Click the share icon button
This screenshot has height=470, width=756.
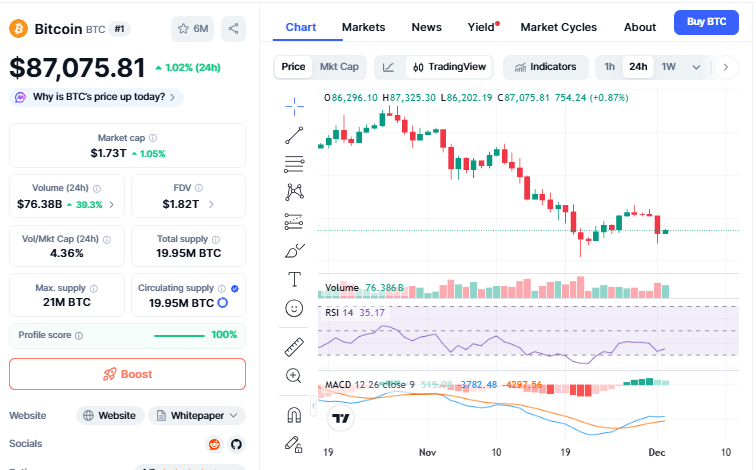click(x=233, y=29)
